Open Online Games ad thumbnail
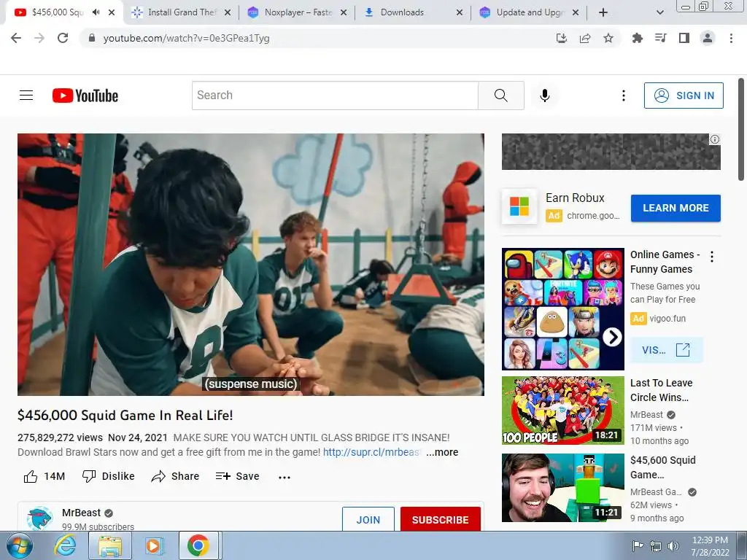Image resolution: width=747 pixels, height=560 pixels. [562, 309]
